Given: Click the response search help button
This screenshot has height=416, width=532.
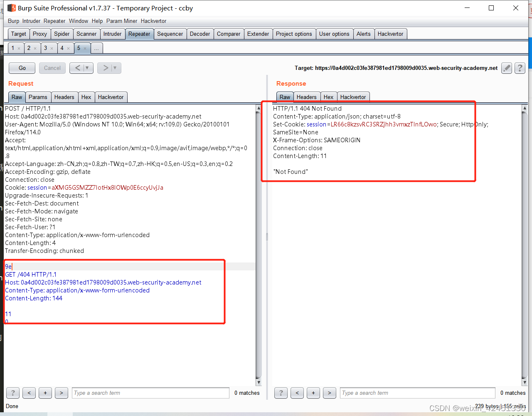Looking at the screenshot, I should point(281,393).
